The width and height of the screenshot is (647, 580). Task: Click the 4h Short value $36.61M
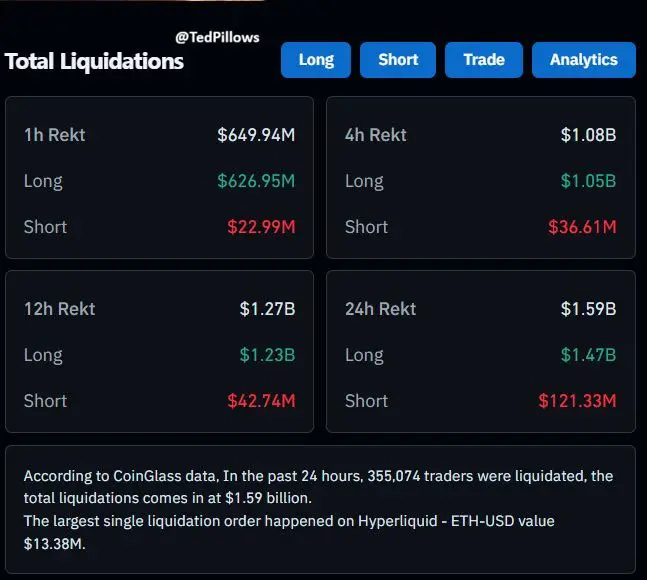point(582,227)
